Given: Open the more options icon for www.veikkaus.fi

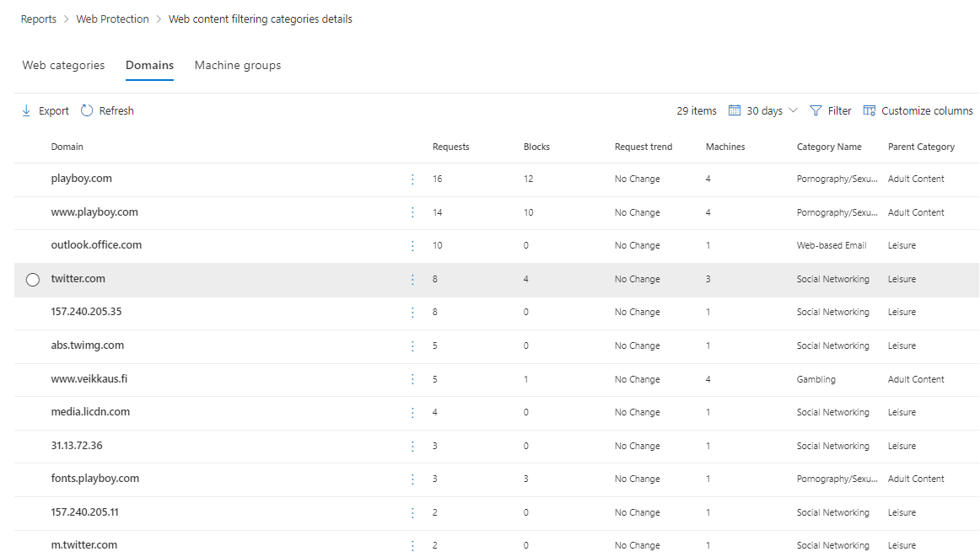Looking at the screenshot, I should coord(412,378).
